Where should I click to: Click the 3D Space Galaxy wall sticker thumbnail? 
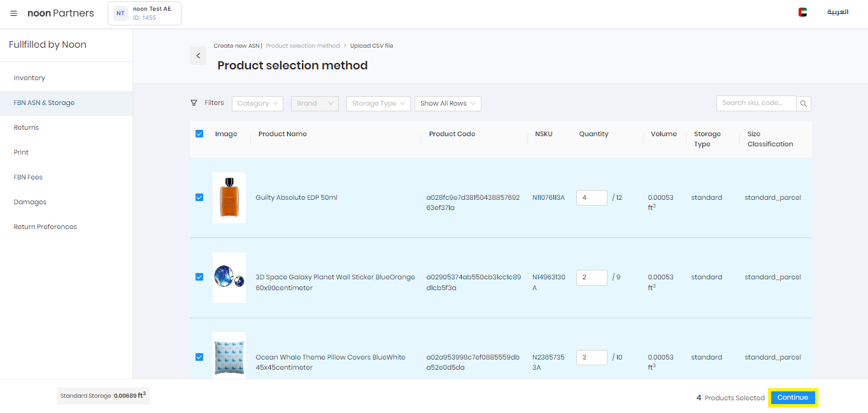(x=229, y=277)
